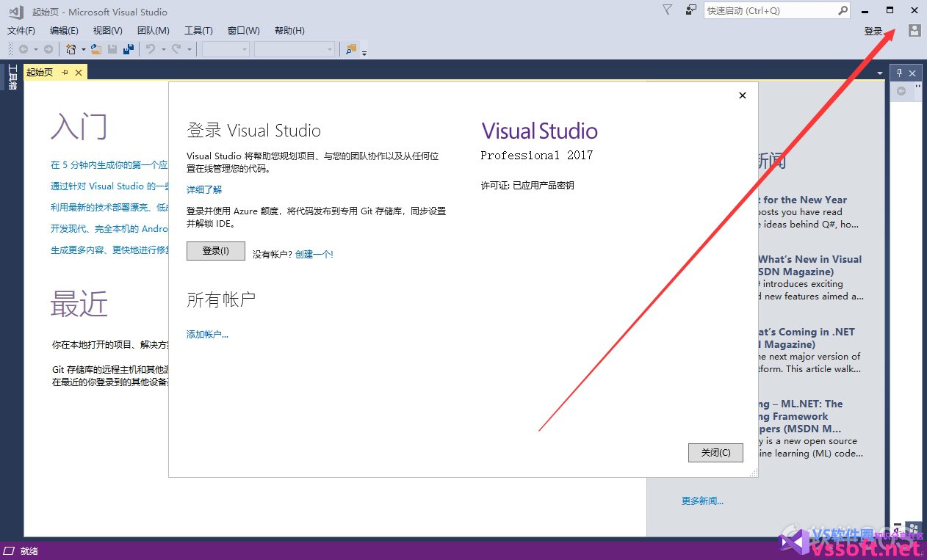Click the Redo toolbar icon
This screenshot has width=927, height=560.
(x=176, y=49)
